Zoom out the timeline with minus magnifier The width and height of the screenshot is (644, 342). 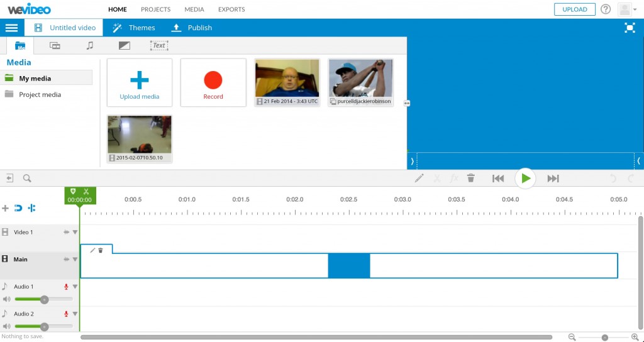coord(572,338)
